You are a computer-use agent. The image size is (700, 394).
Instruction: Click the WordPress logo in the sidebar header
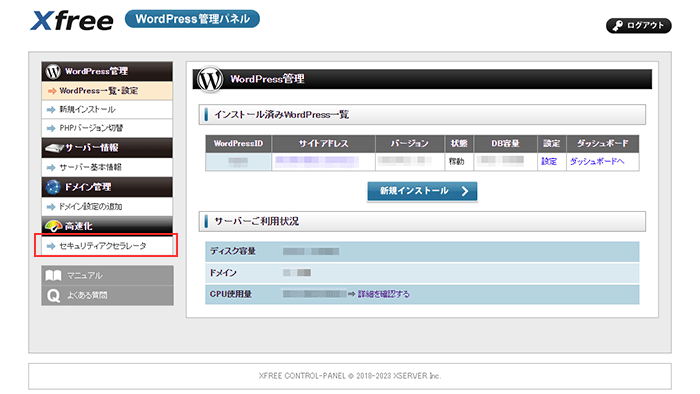(53, 71)
